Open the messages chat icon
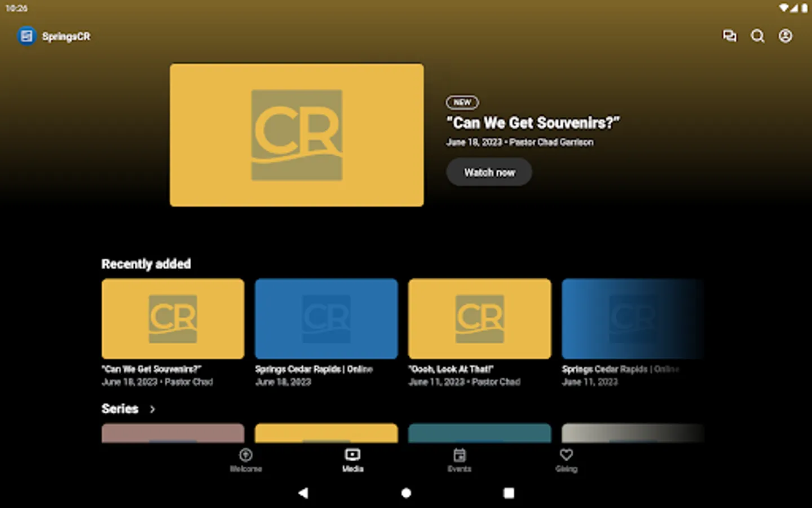 pos(729,36)
